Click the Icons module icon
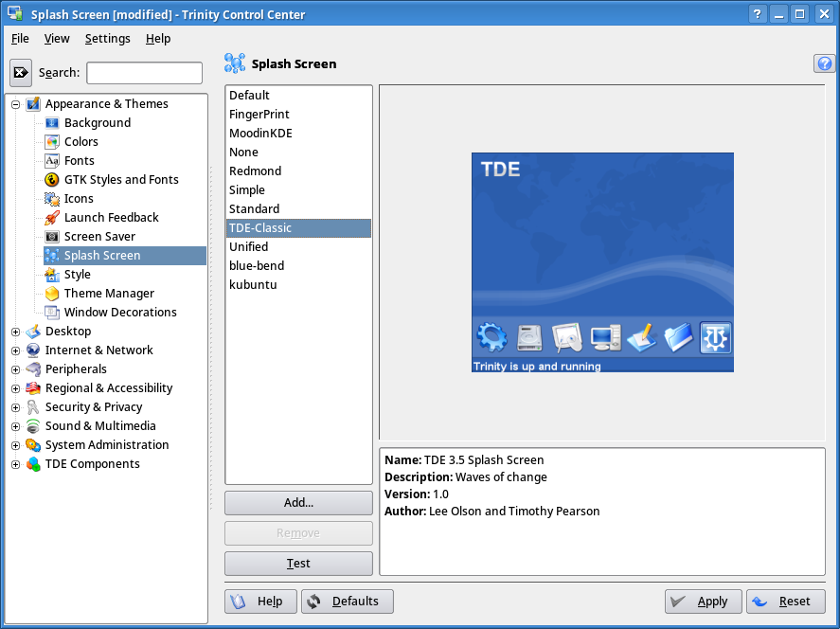 pyautogui.click(x=52, y=199)
